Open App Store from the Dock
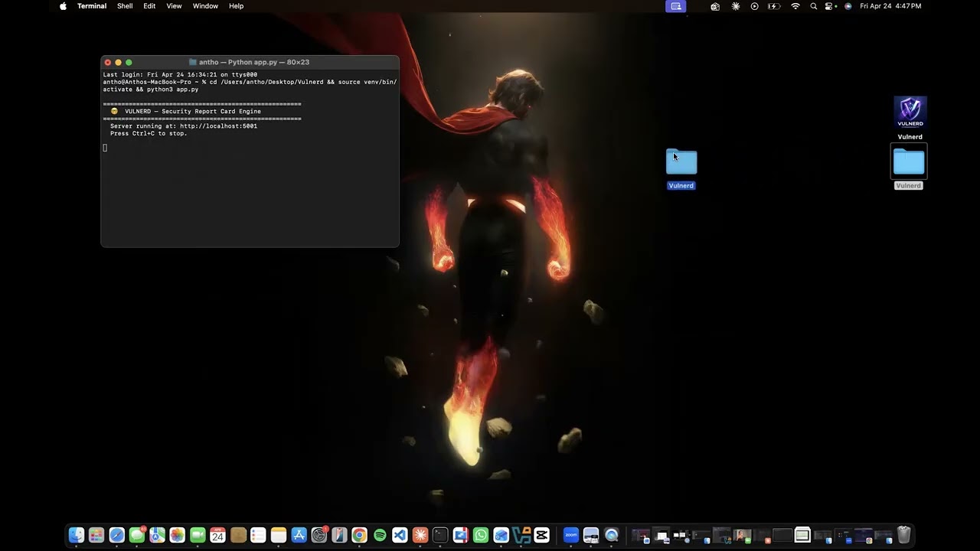Viewport: 980px width, 551px height. tap(299, 535)
